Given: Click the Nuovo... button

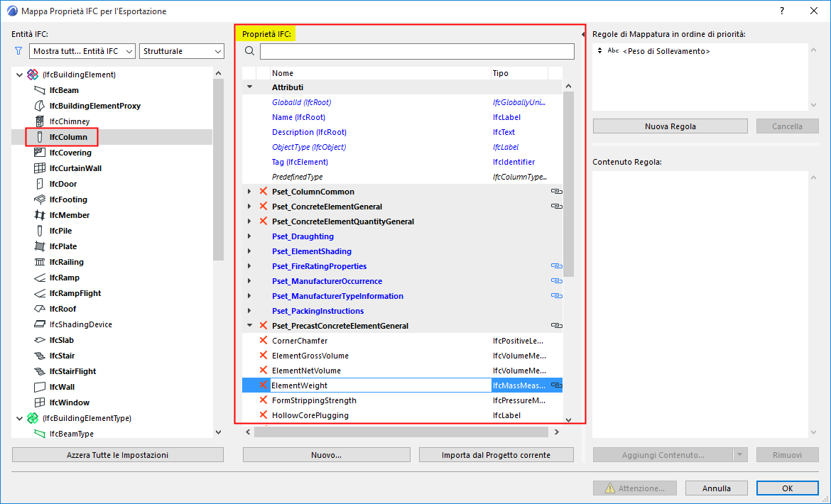Looking at the screenshot, I should coord(327,455).
